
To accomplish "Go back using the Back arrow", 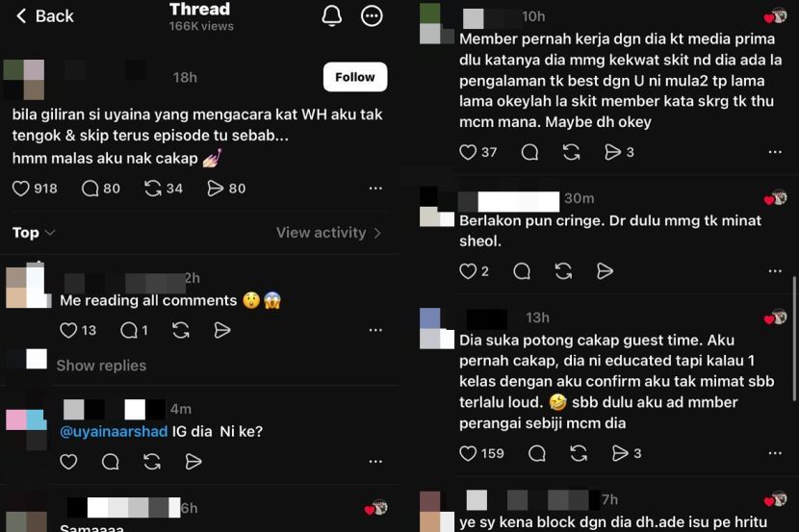I will pos(45,15).
